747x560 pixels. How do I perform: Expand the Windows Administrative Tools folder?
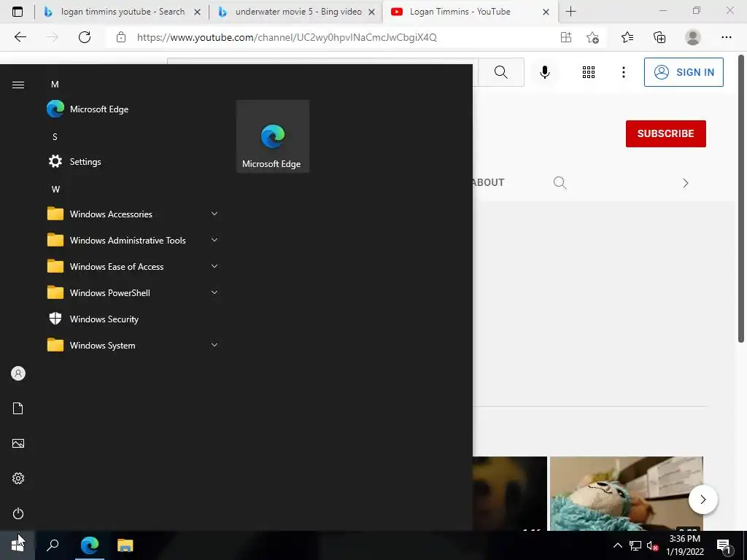(x=133, y=240)
